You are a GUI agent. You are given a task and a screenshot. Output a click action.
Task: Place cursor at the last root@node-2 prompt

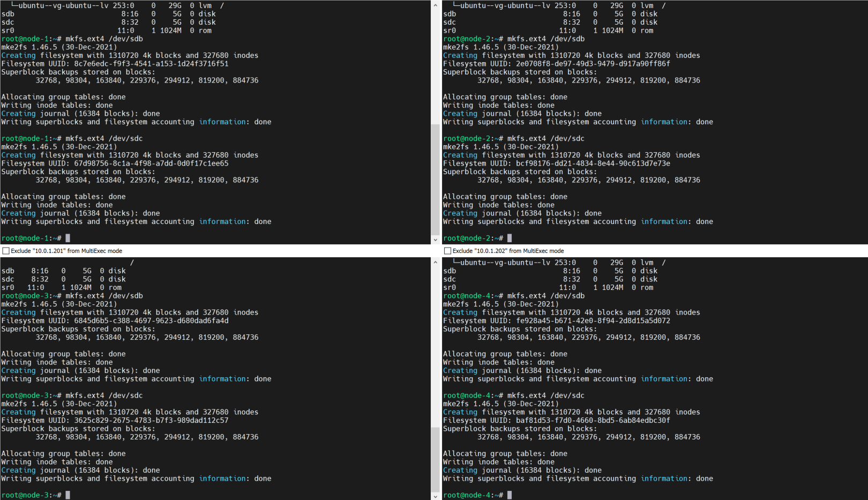pos(510,238)
